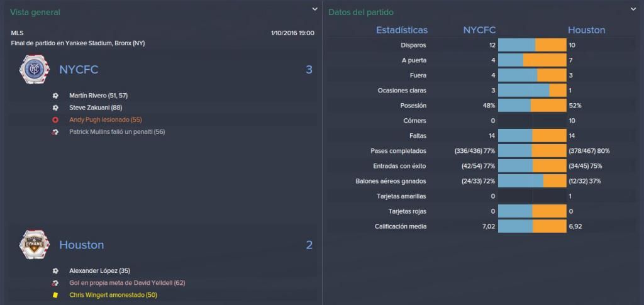Open Houston team name link in overview

82,245
